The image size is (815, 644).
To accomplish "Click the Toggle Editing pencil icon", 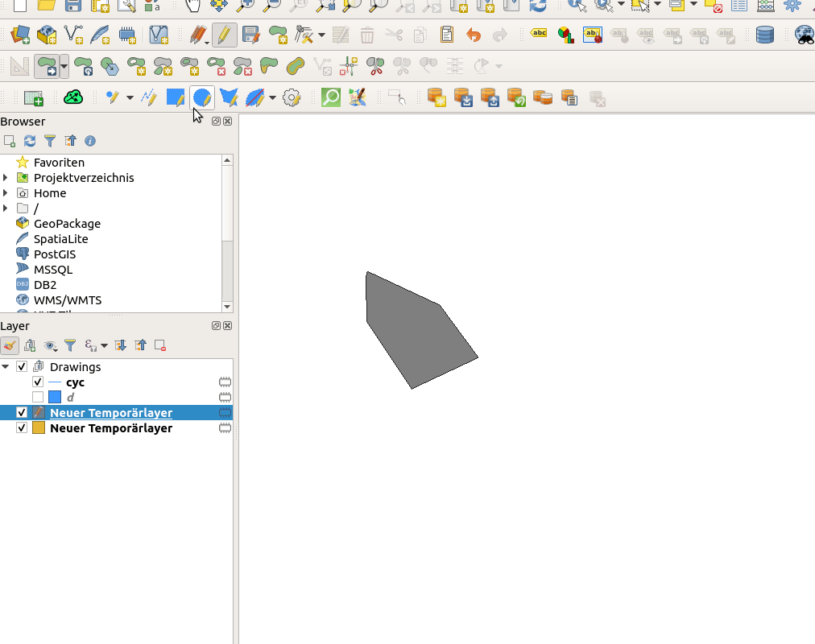I will (x=225, y=35).
